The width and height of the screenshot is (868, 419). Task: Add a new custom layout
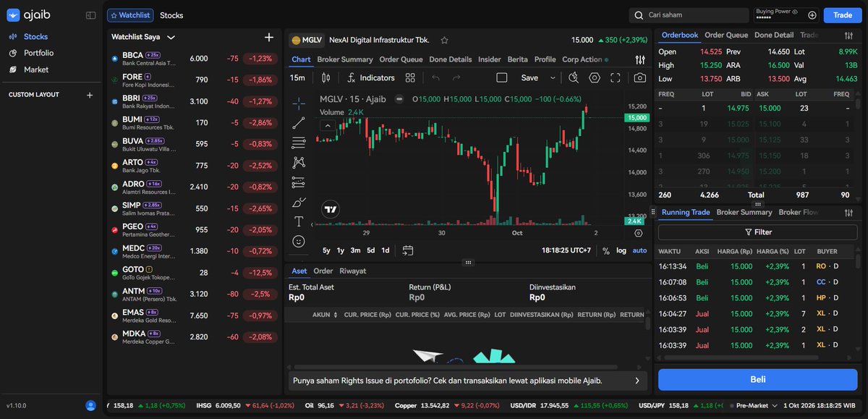tap(90, 95)
